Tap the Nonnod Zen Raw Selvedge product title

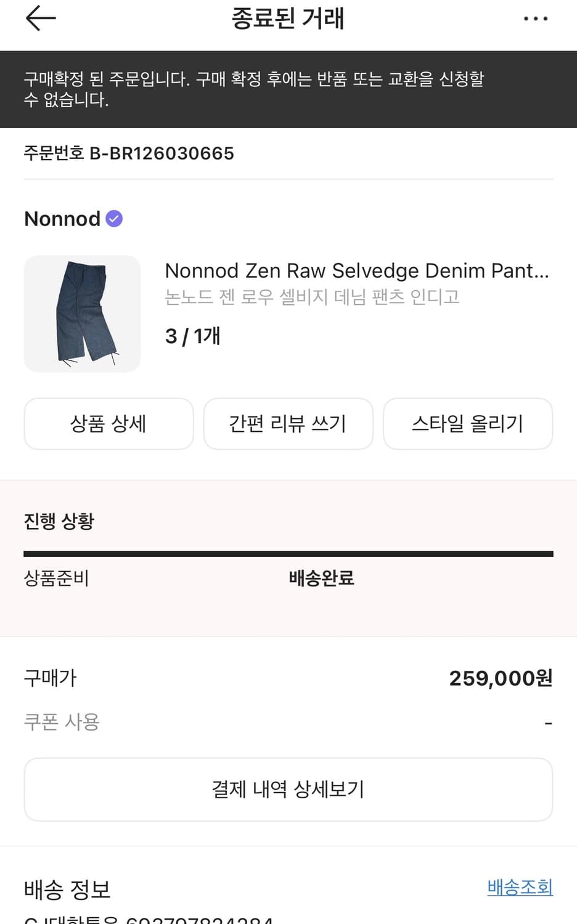click(x=356, y=270)
